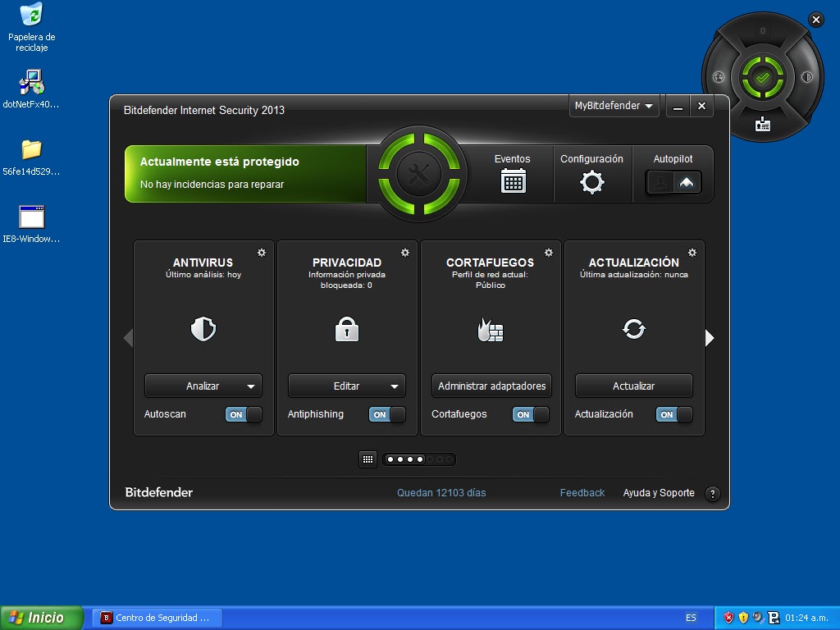Image resolution: width=840 pixels, height=630 pixels.
Task: Click the taskbar clock 01:24 a.m.
Action: [x=807, y=618]
